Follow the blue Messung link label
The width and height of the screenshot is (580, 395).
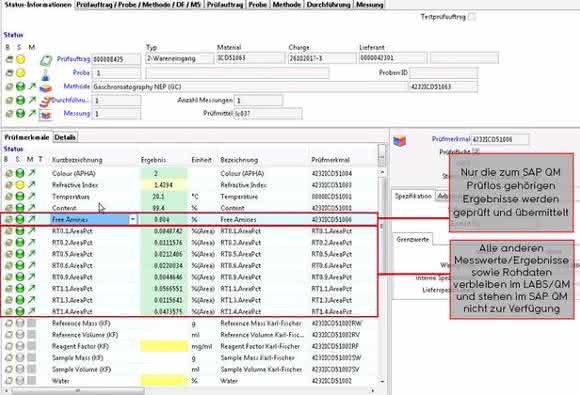77,113
